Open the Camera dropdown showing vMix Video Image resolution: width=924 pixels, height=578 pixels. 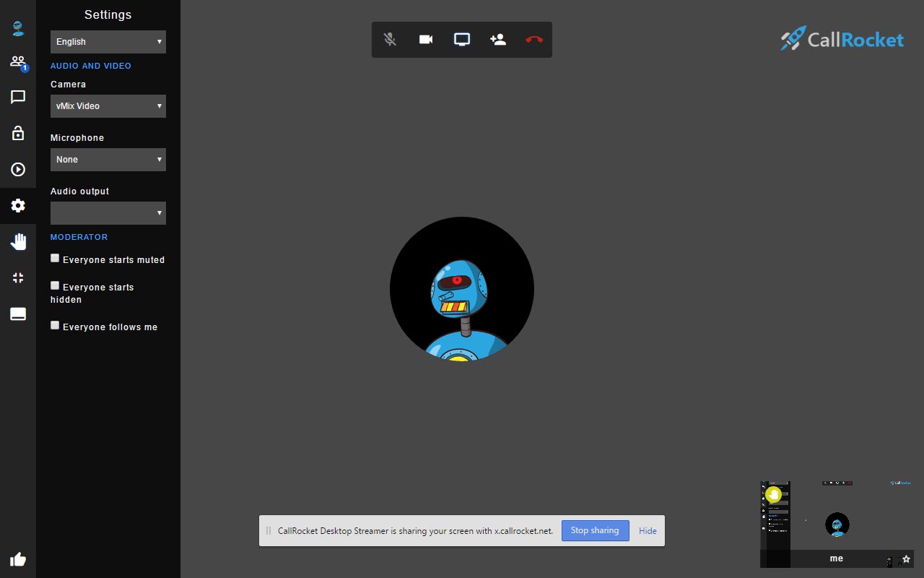pos(108,105)
